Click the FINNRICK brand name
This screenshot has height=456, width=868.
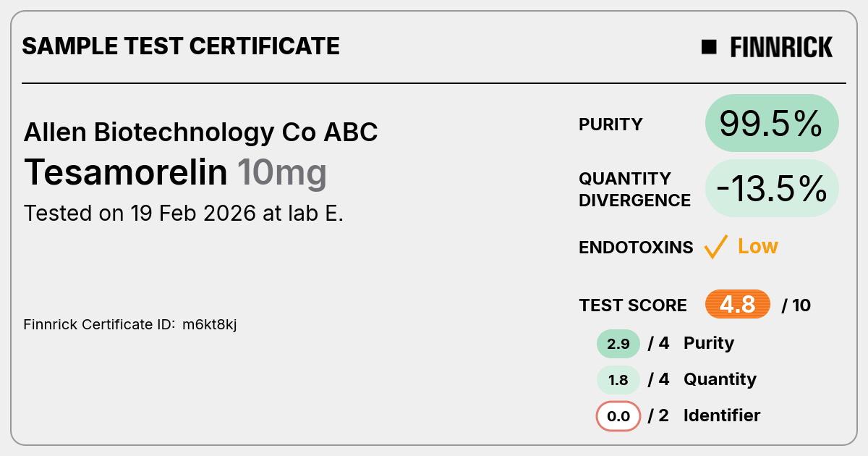coord(781,47)
